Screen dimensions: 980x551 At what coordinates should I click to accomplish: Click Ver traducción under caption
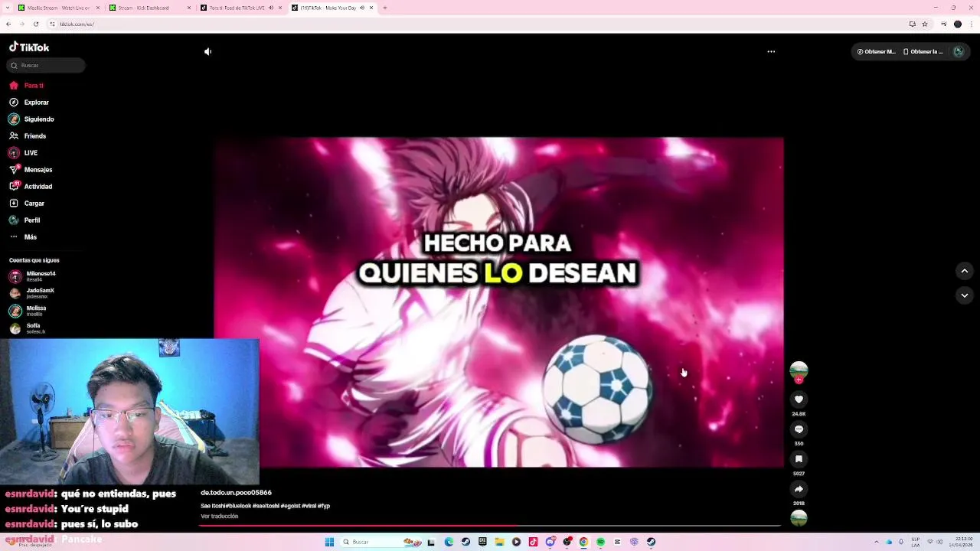219,517
